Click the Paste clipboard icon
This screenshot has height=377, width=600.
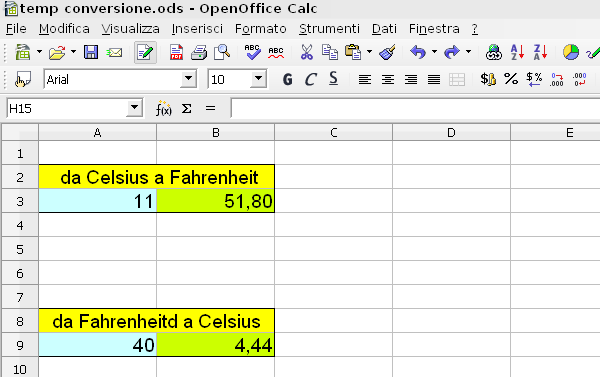pos(352,52)
